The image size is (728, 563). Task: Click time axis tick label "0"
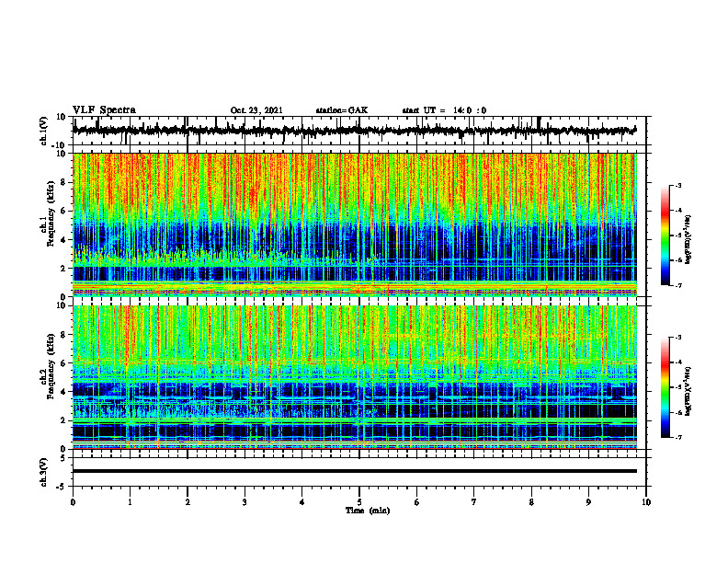coord(73,502)
